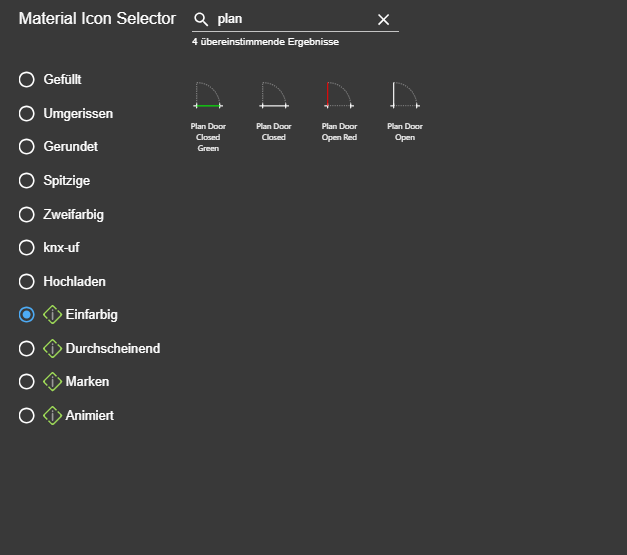Enable the Umgerissen style option
Screen dimensions: 627x555
(27, 114)
